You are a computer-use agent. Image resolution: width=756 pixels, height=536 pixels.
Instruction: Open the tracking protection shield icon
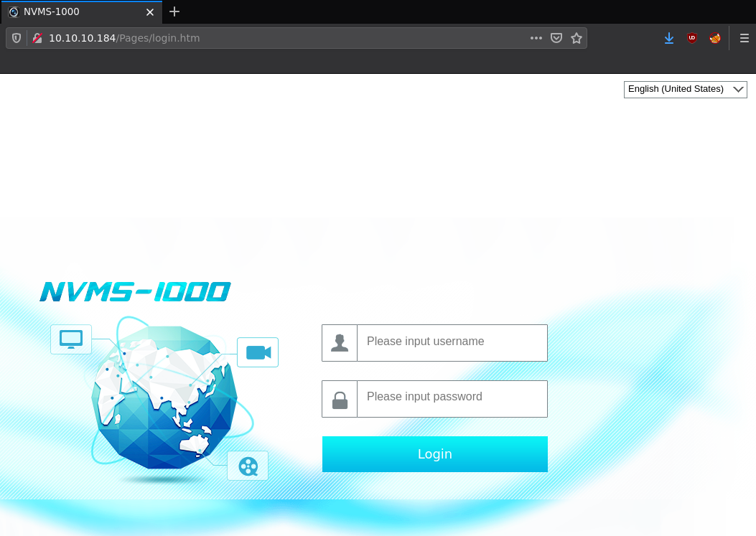tap(17, 38)
